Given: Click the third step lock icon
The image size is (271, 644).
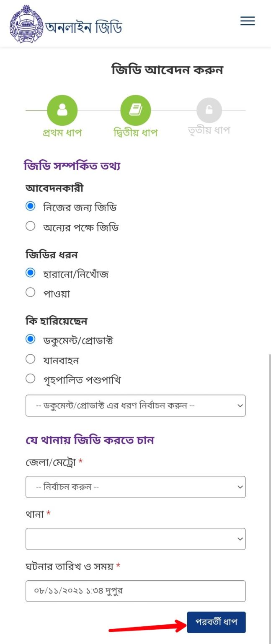Looking at the screenshot, I should [209, 110].
